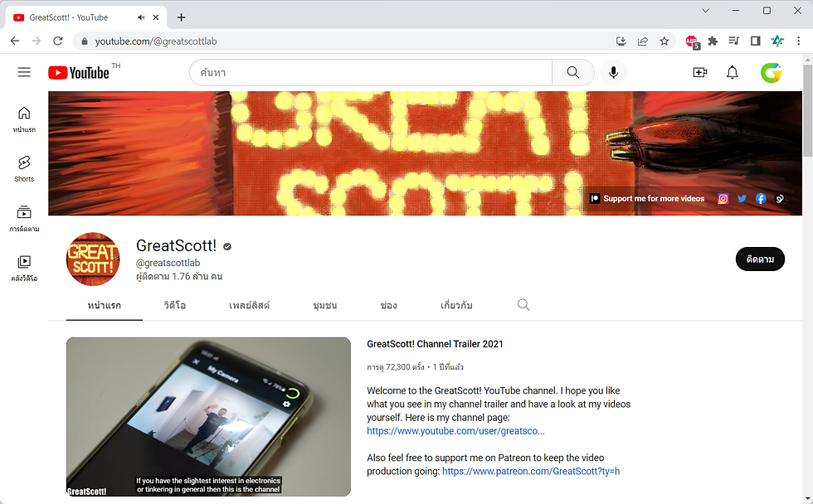Switch to the ช่อง tab

tap(388, 305)
